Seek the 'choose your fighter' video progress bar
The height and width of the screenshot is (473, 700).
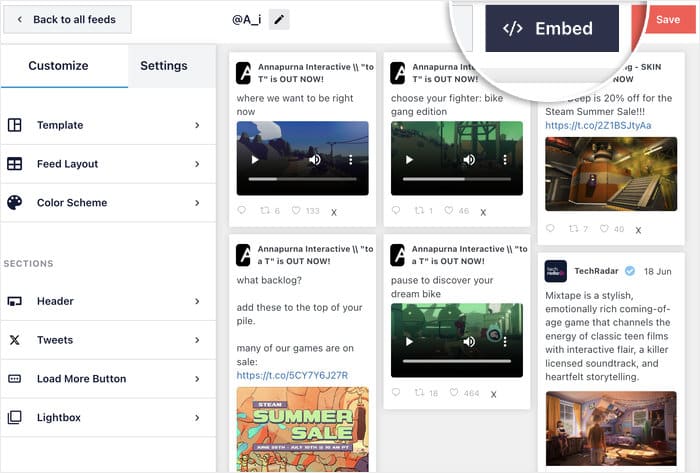457,179
